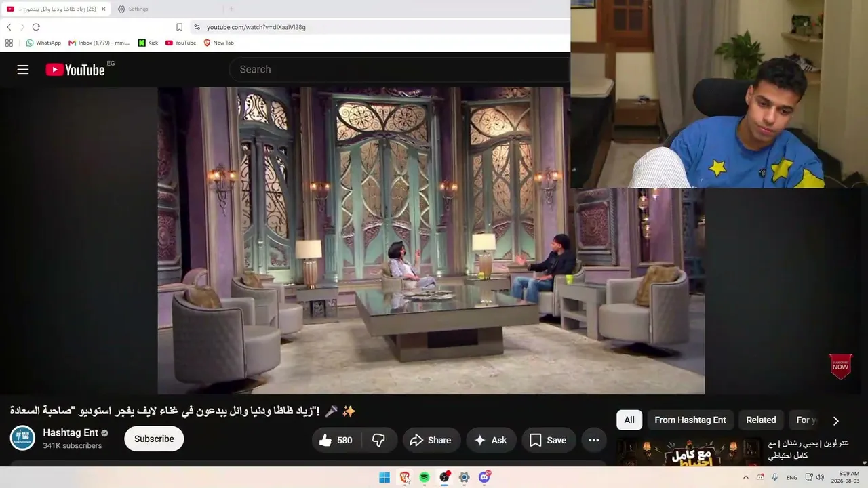Reload the page with the refresh icon
Screen dimensions: 868x488
[x=36, y=27]
